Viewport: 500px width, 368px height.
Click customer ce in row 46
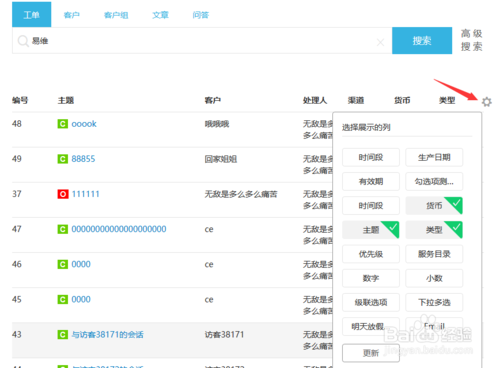coord(209,264)
